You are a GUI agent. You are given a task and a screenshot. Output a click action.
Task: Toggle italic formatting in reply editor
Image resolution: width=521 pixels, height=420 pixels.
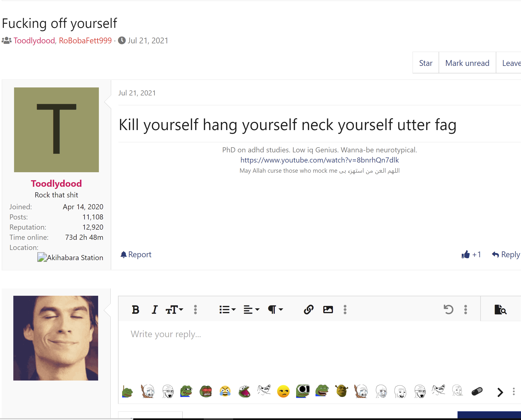point(155,310)
